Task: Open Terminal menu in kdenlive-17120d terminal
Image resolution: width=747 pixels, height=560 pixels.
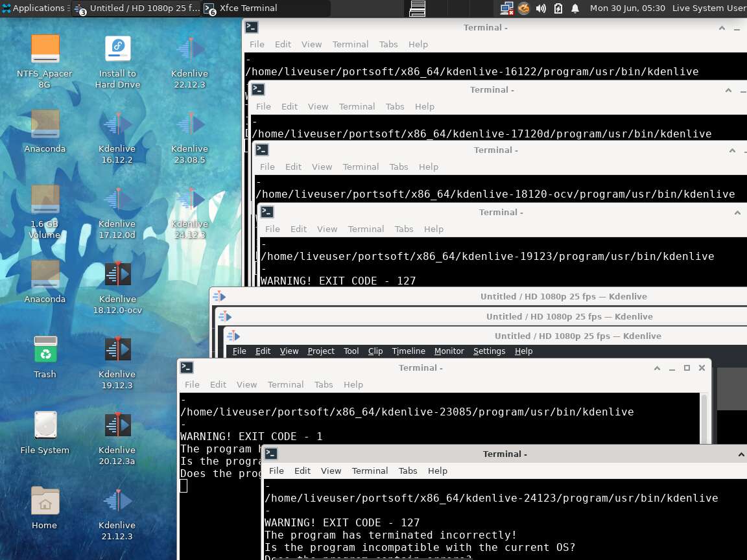Action: (357, 107)
